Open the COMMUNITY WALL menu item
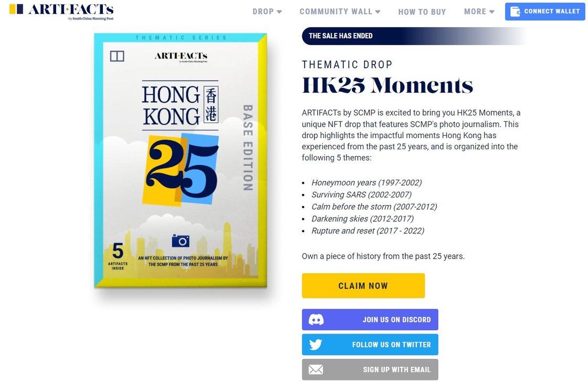Viewport: 588px width, 382px height. pyautogui.click(x=336, y=12)
